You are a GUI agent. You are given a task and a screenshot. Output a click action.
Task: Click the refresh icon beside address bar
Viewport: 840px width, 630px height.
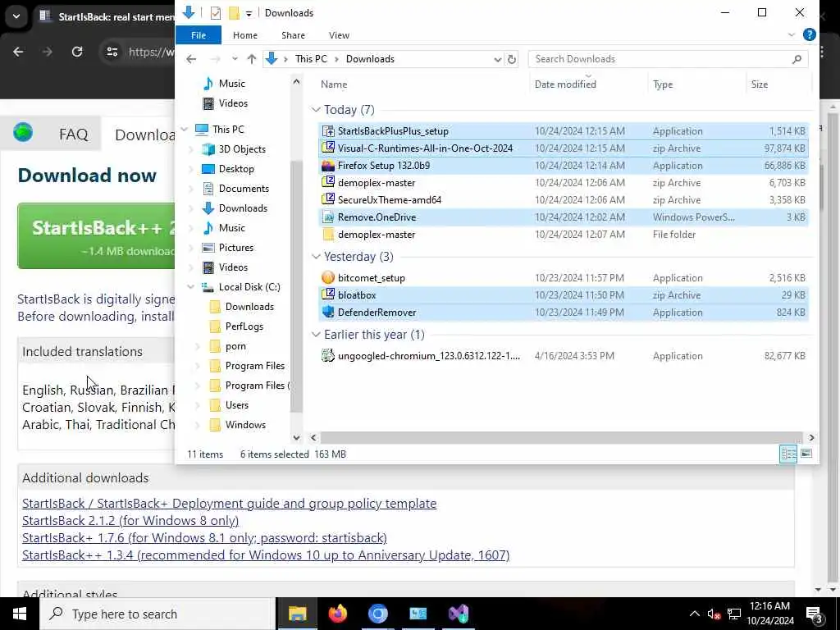(x=512, y=59)
